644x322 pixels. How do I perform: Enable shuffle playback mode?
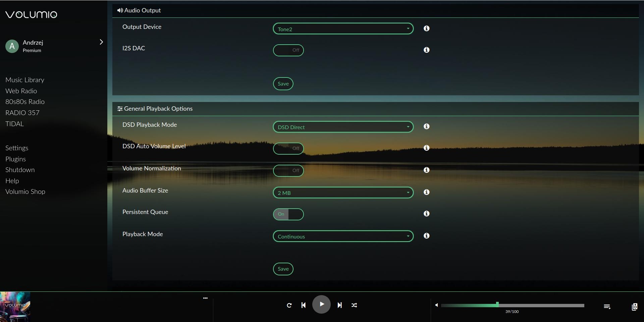354,305
